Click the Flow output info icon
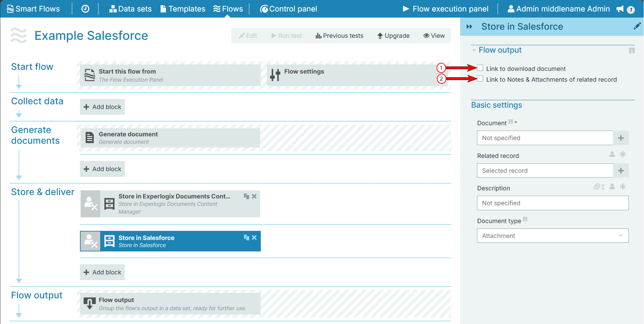The image size is (644, 324). click(632, 51)
